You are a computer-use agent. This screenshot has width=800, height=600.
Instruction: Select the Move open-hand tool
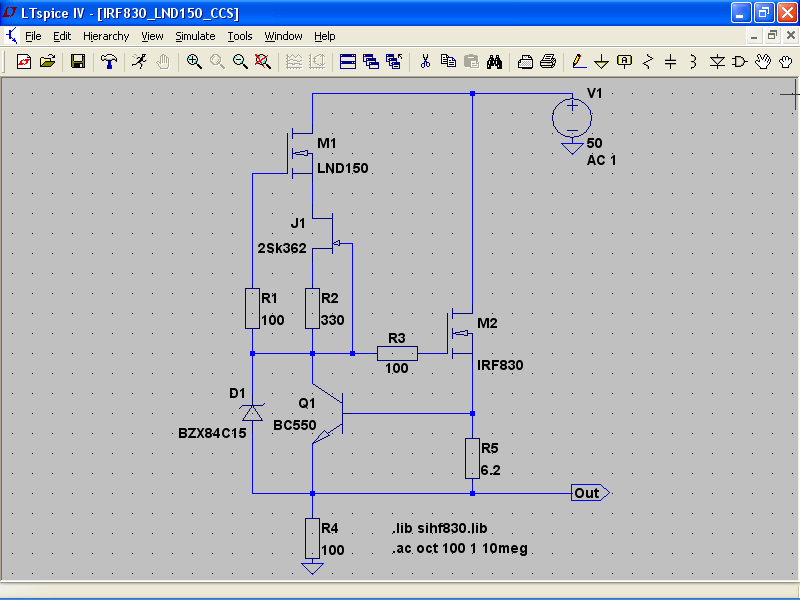(x=763, y=62)
